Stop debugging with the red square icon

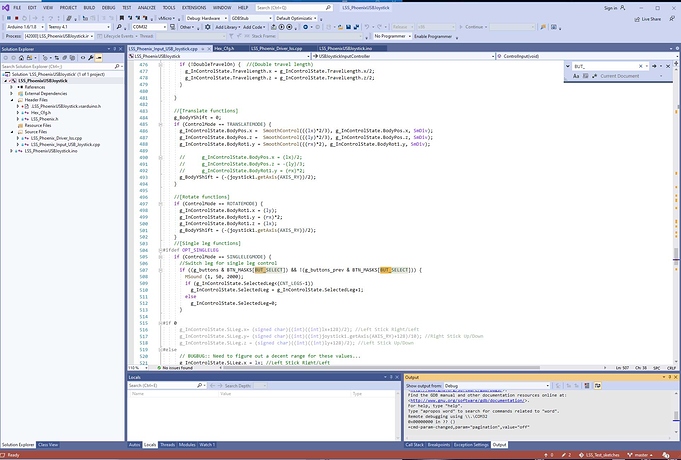(x=17, y=18)
